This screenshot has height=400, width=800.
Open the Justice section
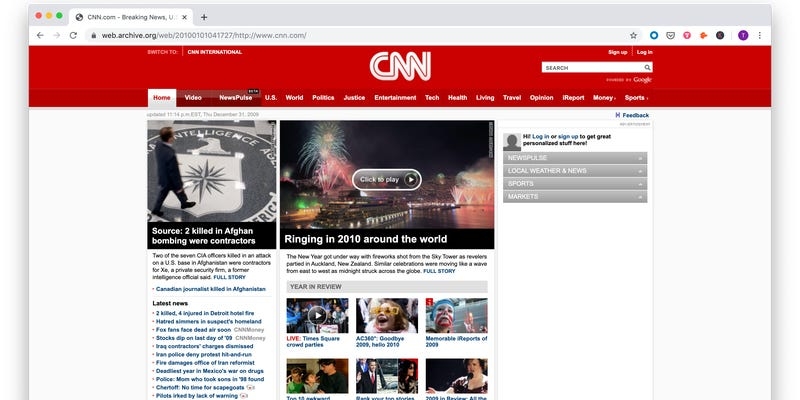pos(354,98)
